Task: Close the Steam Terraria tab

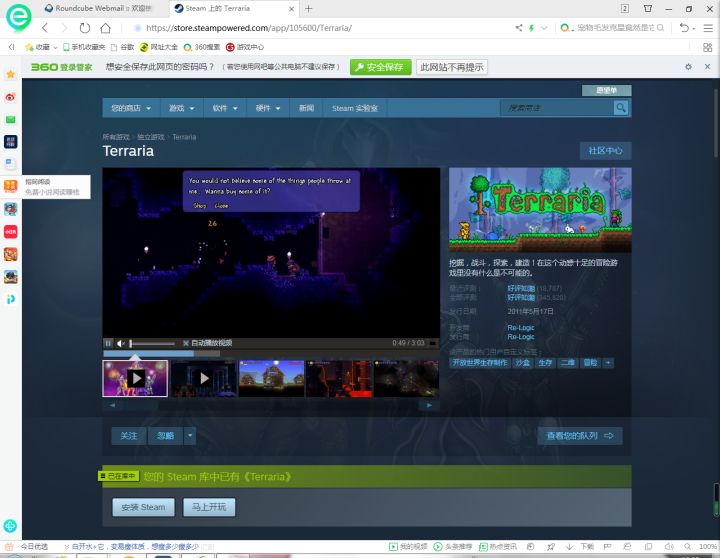Action: (292, 9)
